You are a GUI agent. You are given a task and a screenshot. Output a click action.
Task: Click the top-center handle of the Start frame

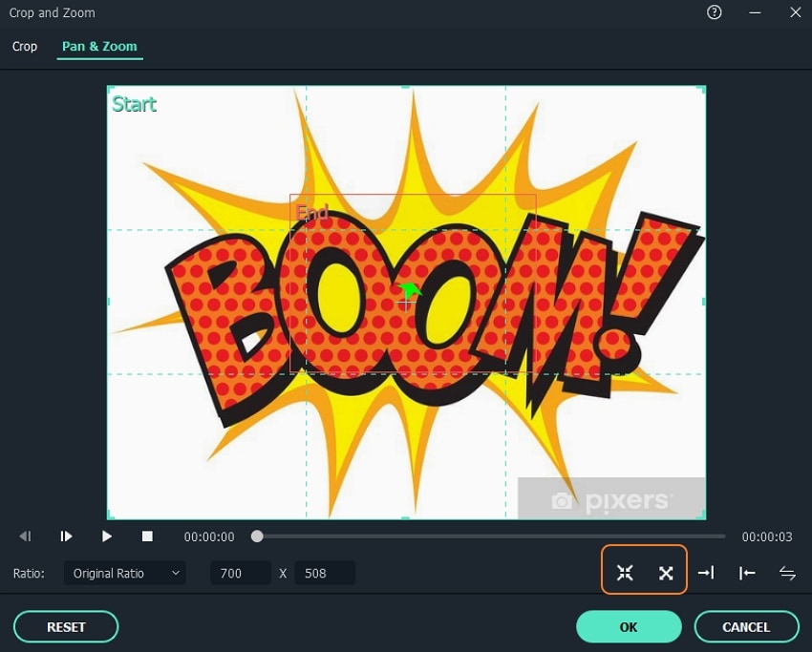405,87
